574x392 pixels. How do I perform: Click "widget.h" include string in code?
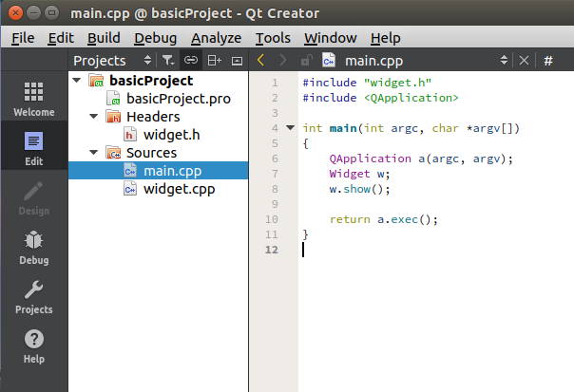coord(397,83)
